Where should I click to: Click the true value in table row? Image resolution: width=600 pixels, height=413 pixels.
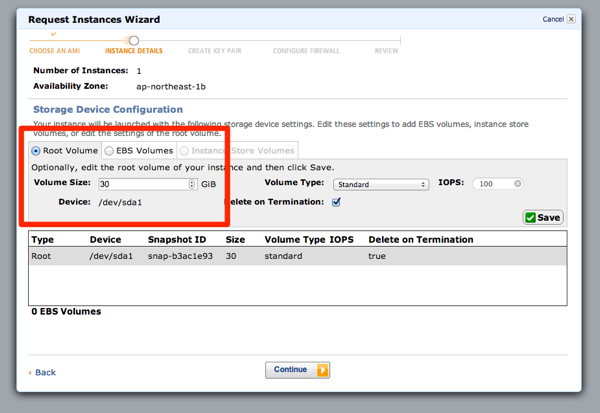click(377, 256)
